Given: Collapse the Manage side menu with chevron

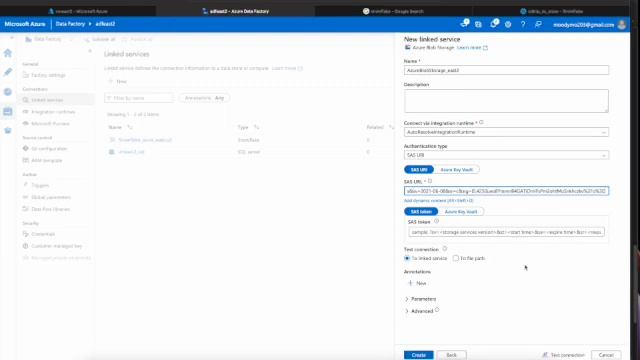Looking at the screenshot, I should coord(90,51).
